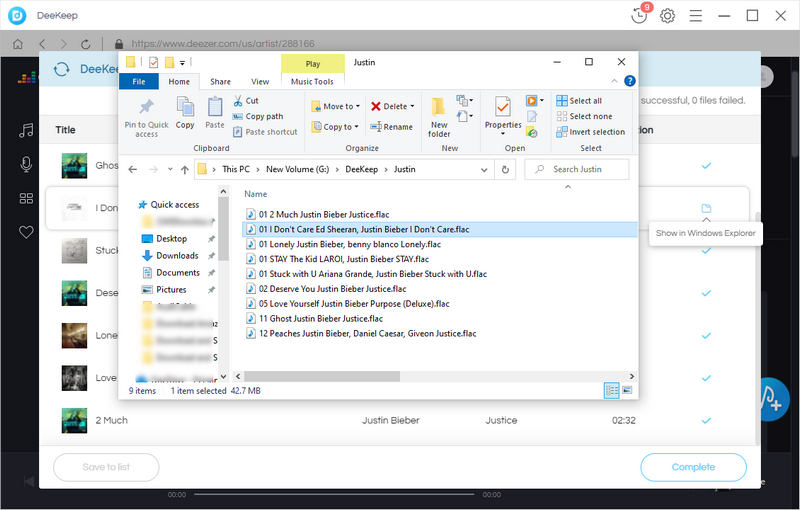Click the Search Justin field
Image resolution: width=800 pixels, height=510 pixels.
pos(577,169)
